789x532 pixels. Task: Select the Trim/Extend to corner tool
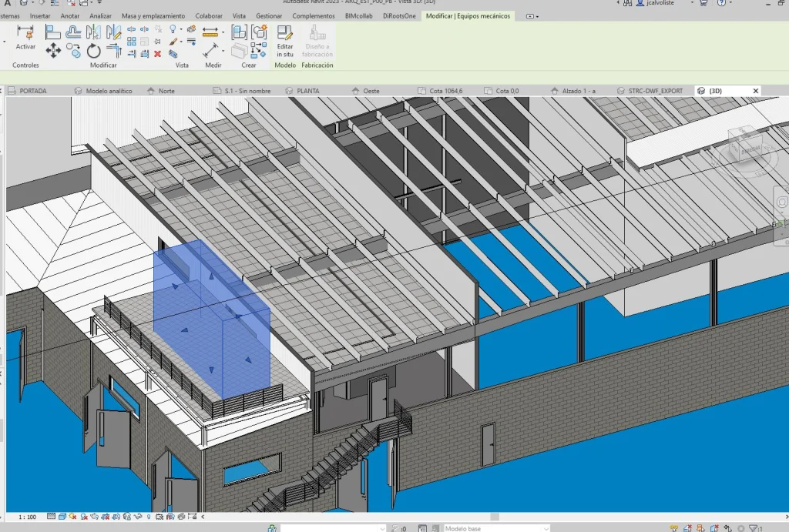(114, 51)
